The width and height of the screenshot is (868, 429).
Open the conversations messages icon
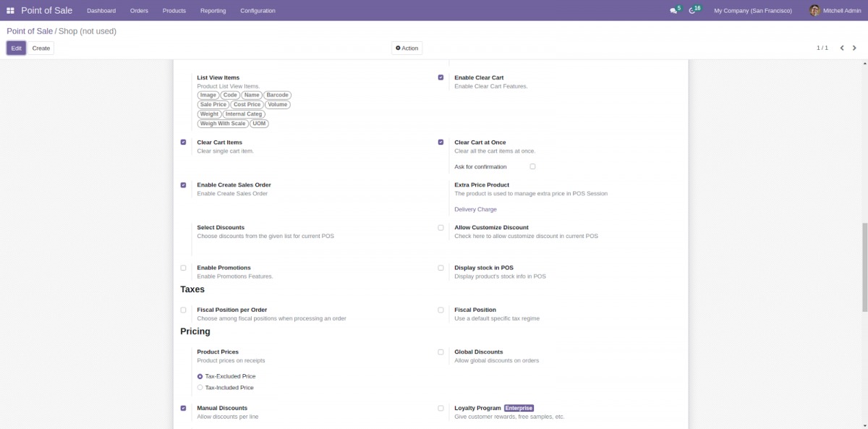673,11
